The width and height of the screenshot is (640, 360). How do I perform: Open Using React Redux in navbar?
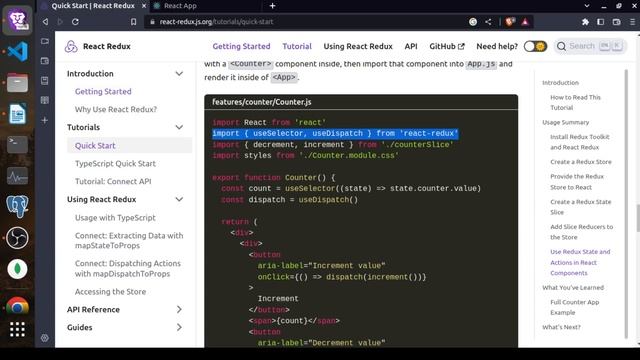[x=358, y=46]
